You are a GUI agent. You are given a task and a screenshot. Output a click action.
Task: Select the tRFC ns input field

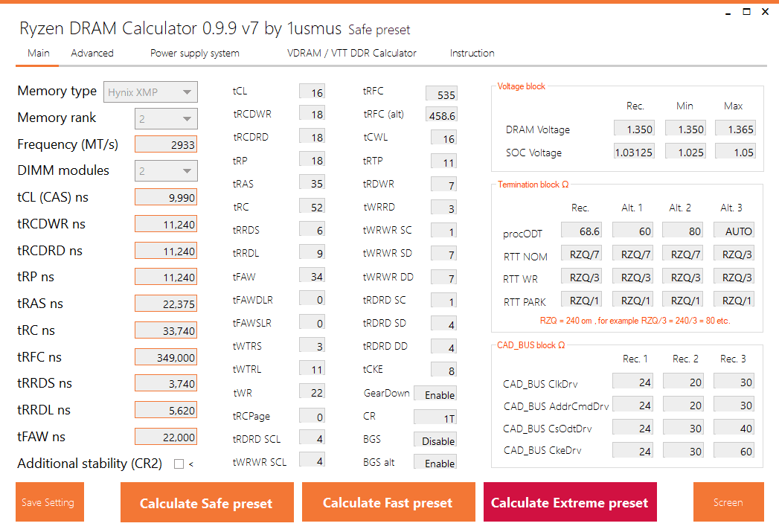coord(166,357)
